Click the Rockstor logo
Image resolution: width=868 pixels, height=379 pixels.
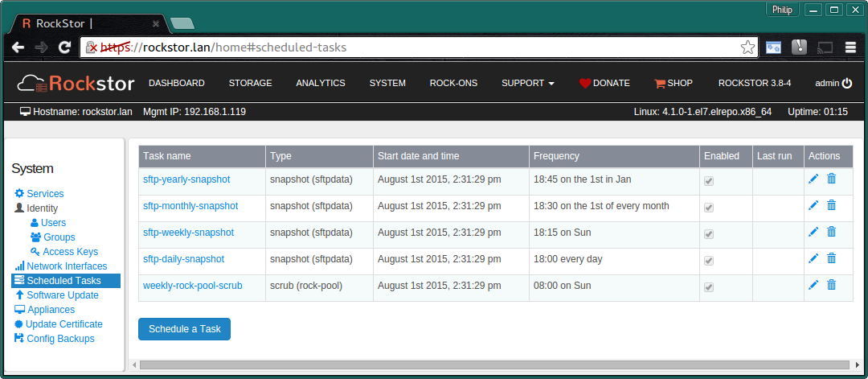click(76, 83)
